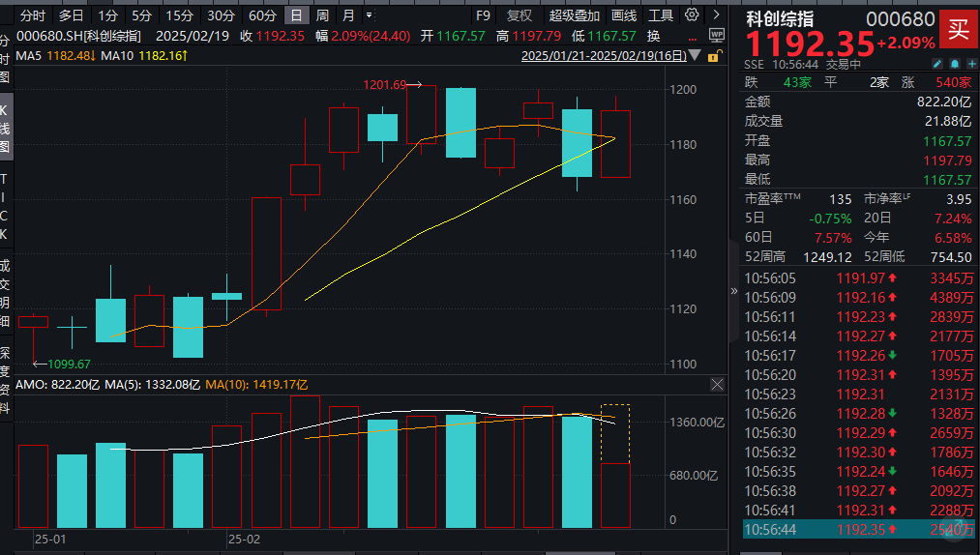
Task: Open the chart settings gear icon
Action: coord(692,15)
